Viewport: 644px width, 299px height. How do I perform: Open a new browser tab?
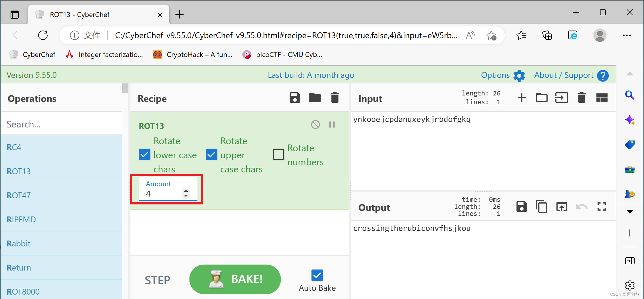(179, 14)
